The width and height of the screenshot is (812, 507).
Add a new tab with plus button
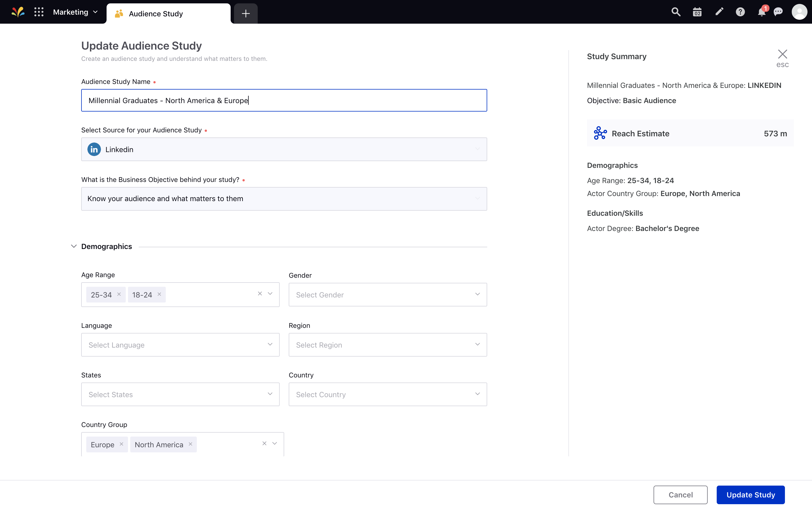click(246, 14)
